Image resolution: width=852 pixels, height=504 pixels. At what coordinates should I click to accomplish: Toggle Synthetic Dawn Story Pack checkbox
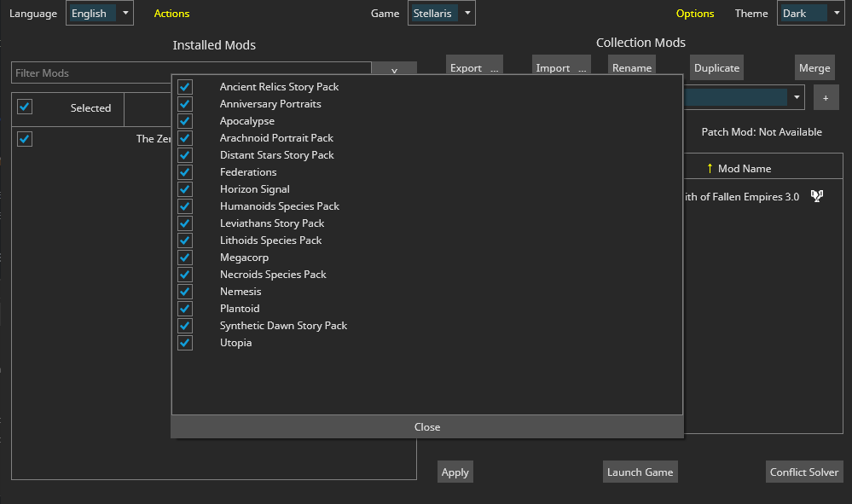click(x=185, y=326)
